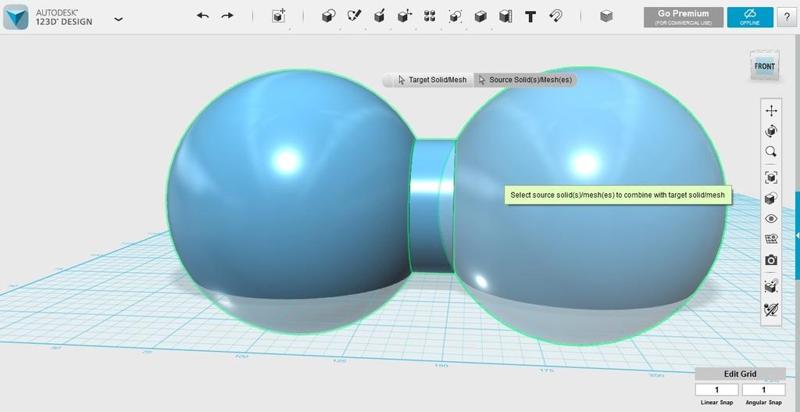Activate the Zoom magnifier tool
Screen dimensions: 800x412
pyautogui.click(x=771, y=151)
